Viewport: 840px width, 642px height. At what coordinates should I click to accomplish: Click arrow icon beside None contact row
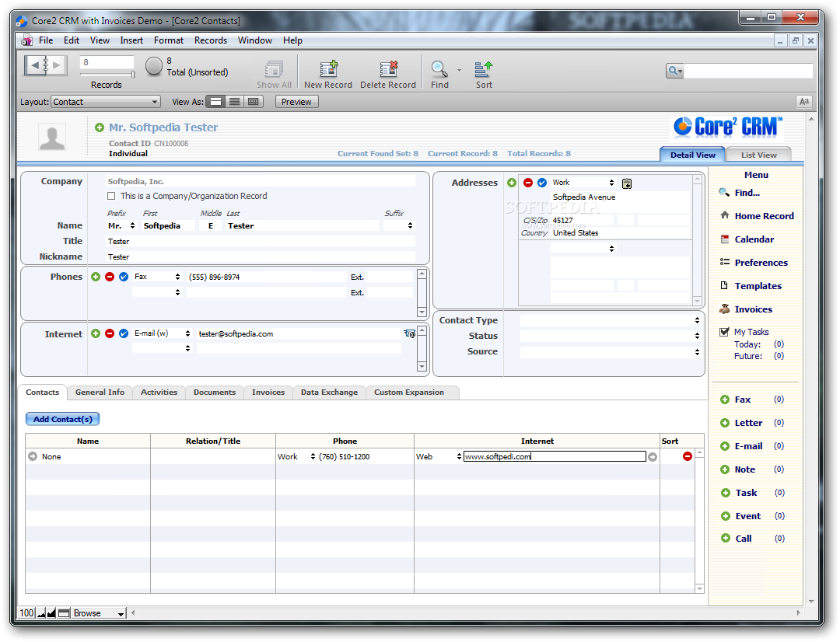click(x=33, y=456)
